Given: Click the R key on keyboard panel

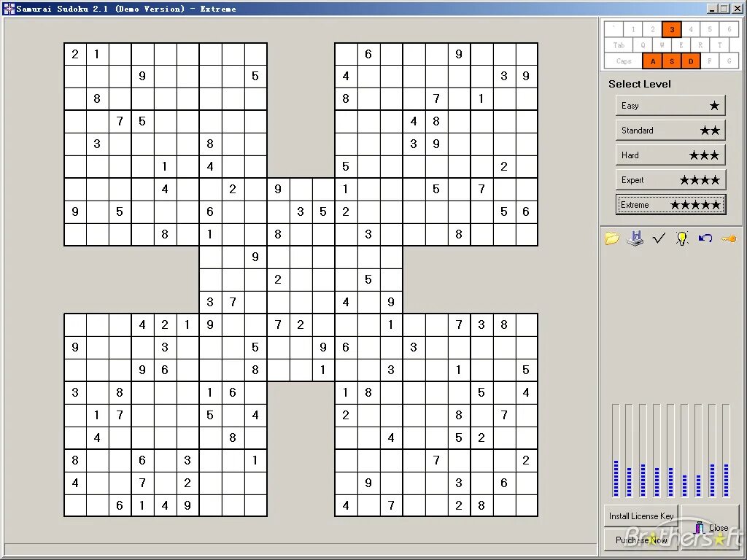Looking at the screenshot, I should [700, 45].
